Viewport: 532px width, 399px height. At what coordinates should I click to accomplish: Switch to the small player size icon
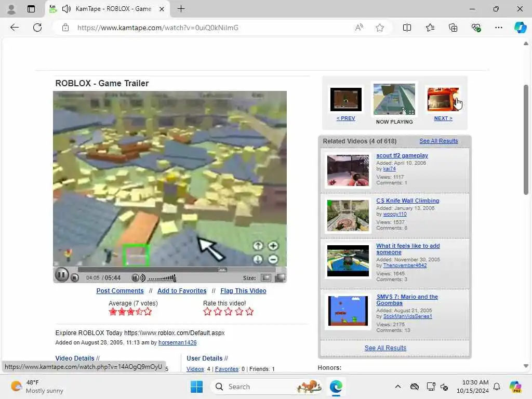(x=265, y=278)
